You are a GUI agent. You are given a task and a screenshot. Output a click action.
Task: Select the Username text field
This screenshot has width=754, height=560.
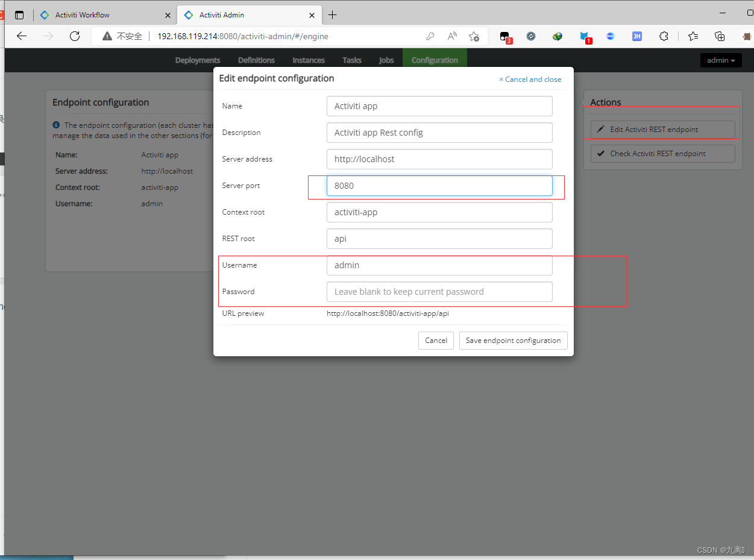439,265
